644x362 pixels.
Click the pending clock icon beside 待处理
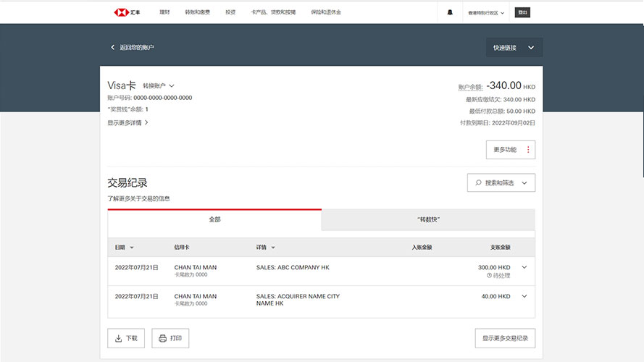[x=489, y=276]
